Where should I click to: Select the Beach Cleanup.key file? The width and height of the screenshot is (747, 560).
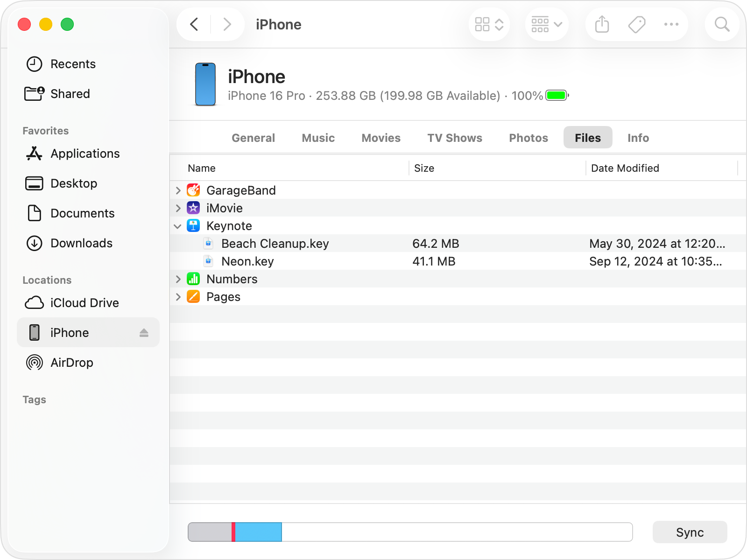(x=275, y=243)
